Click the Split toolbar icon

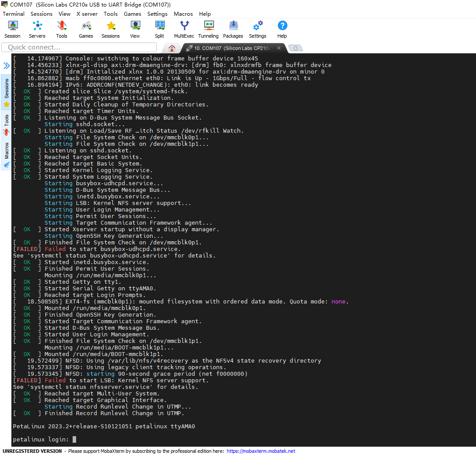coord(160,29)
